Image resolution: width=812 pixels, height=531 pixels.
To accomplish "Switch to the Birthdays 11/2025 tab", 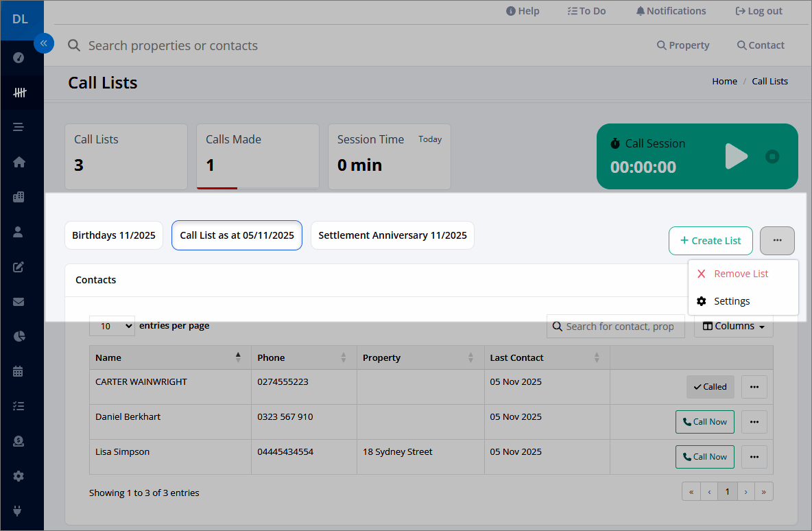I will pyautogui.click(x=114, y=235).
